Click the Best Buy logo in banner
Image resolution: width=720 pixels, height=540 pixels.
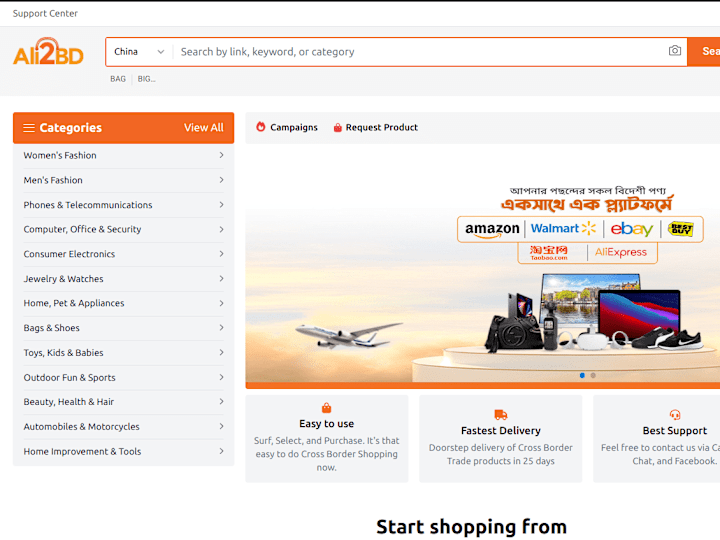point(681,229)
